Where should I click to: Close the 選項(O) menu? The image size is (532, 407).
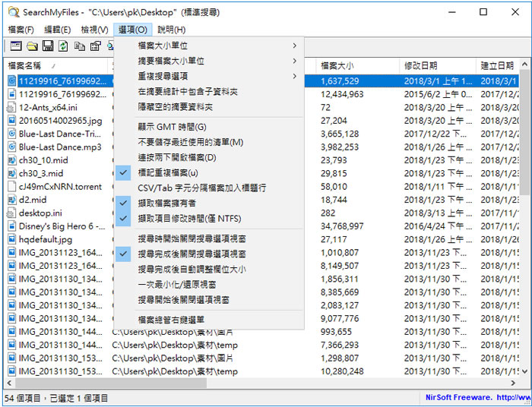point(133,30)
